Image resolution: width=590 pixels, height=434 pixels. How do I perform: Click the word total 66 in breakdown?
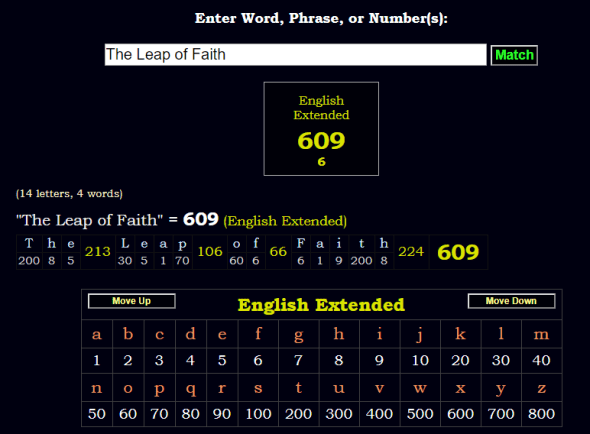click(x=278, y=251)
